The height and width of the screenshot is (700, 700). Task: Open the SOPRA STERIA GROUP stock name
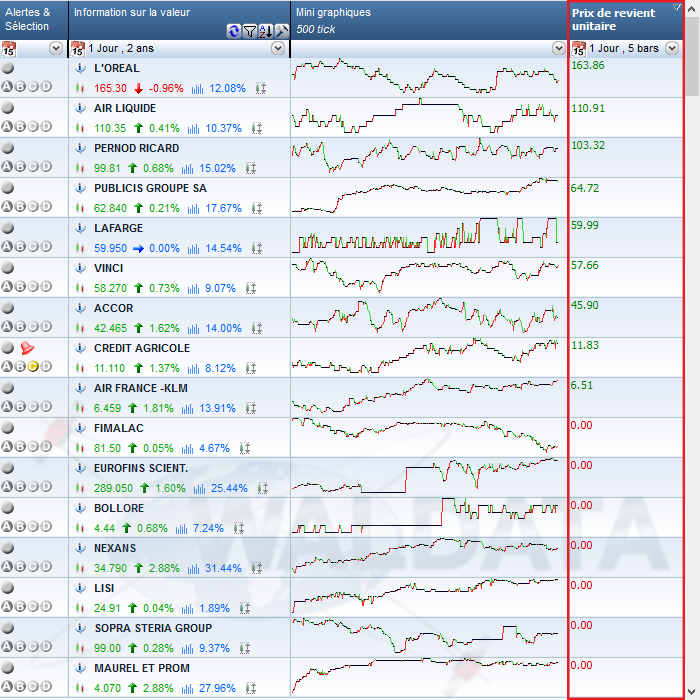pos(153,628)
